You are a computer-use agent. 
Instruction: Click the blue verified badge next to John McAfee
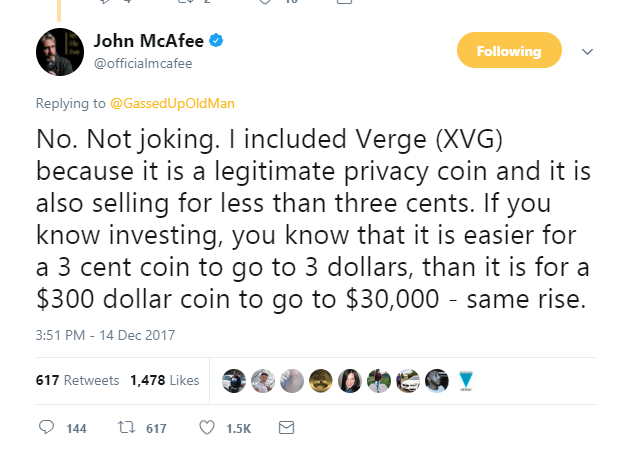(x=214, y=42)
